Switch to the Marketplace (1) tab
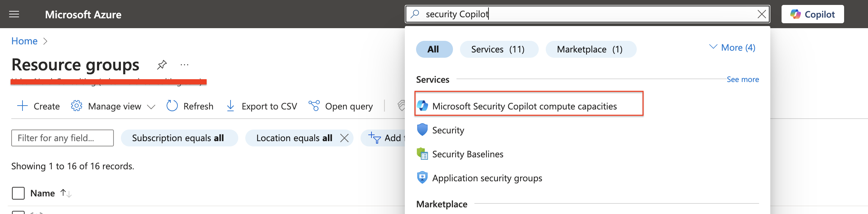 590,49
